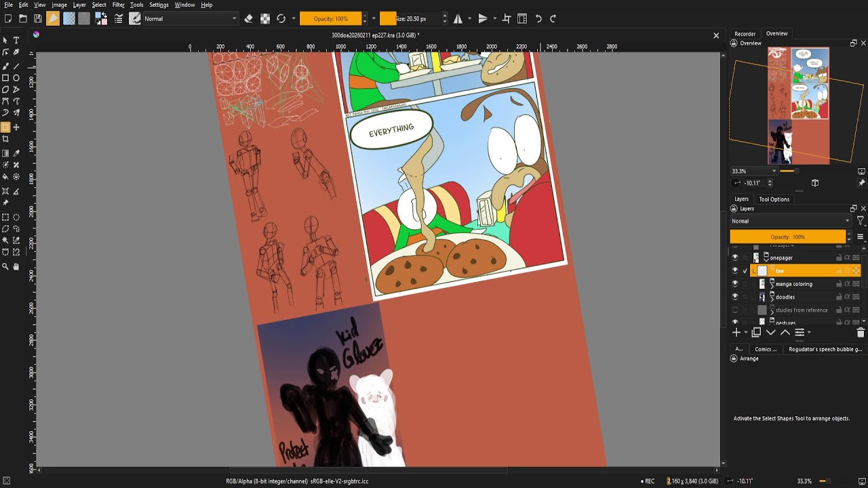The height and width of the screenshot is (488, 868).
Task: Select the Pan hand tool
Action: click(x=16, y=267)
